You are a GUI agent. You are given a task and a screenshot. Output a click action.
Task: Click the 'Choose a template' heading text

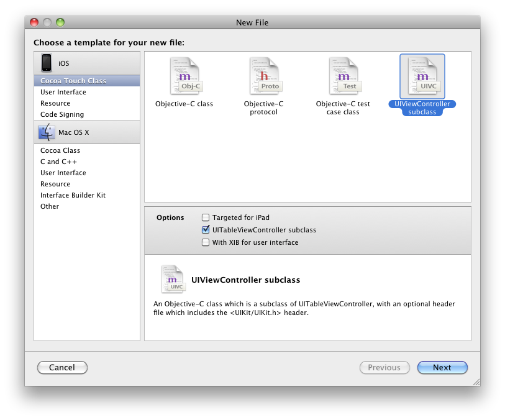(109, 42)
